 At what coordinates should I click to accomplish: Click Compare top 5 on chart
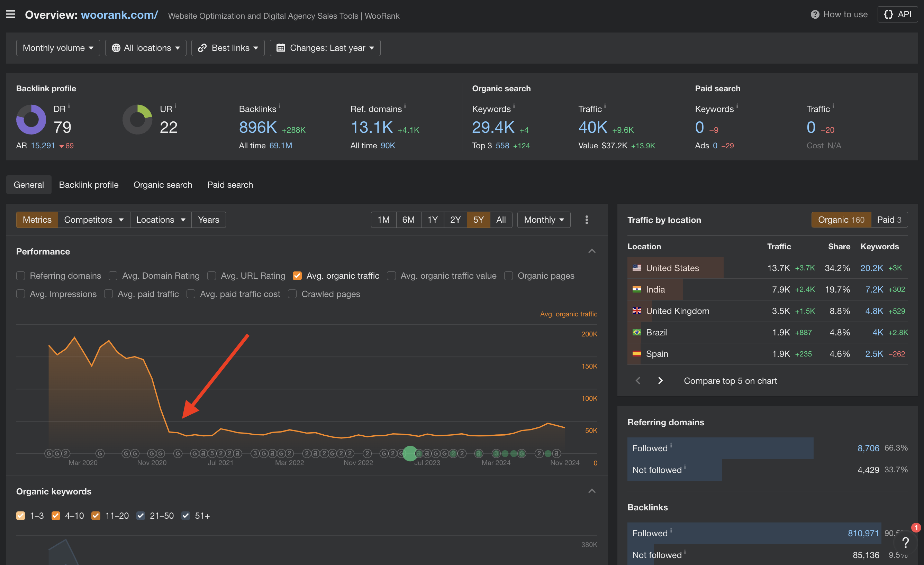point(730,381)
